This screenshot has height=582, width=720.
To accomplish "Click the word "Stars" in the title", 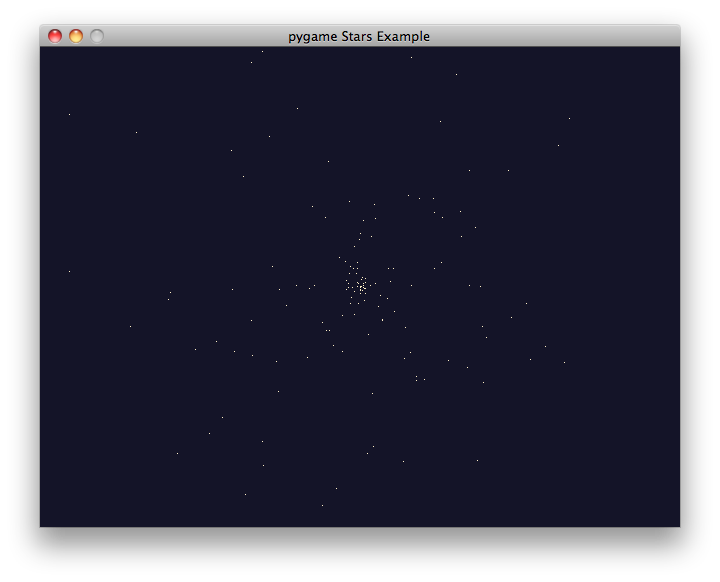I will coord(357,36).
